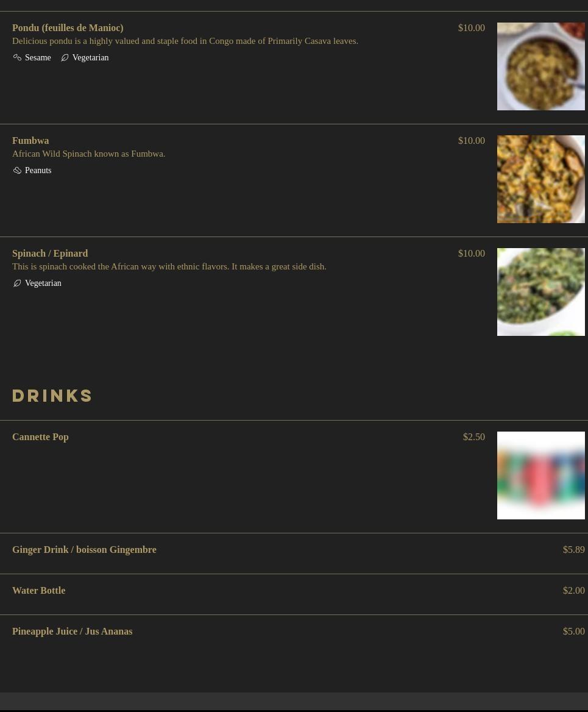The width and height of the screenshot is (588, 712).
Task: Click the Vegetarian leaf icon under Spinach / Epinard
Action: (17, 283)
